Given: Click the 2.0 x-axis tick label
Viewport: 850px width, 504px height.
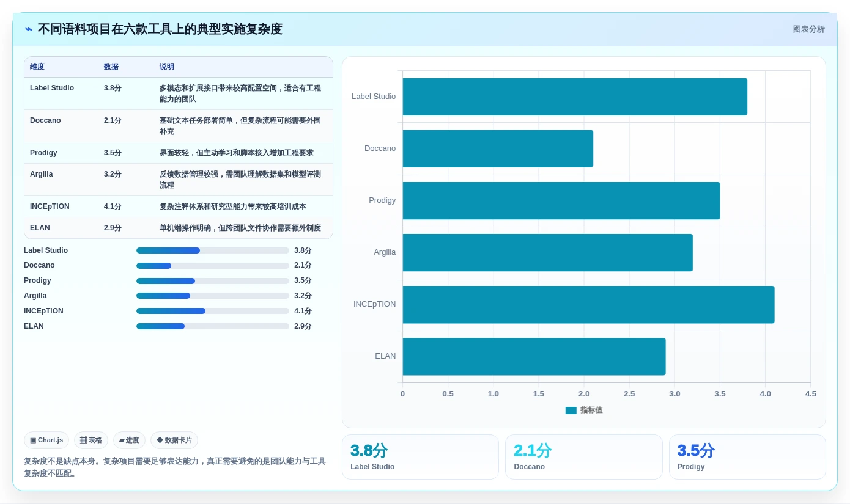Looking at the screenshot, I should pos(584,394).
